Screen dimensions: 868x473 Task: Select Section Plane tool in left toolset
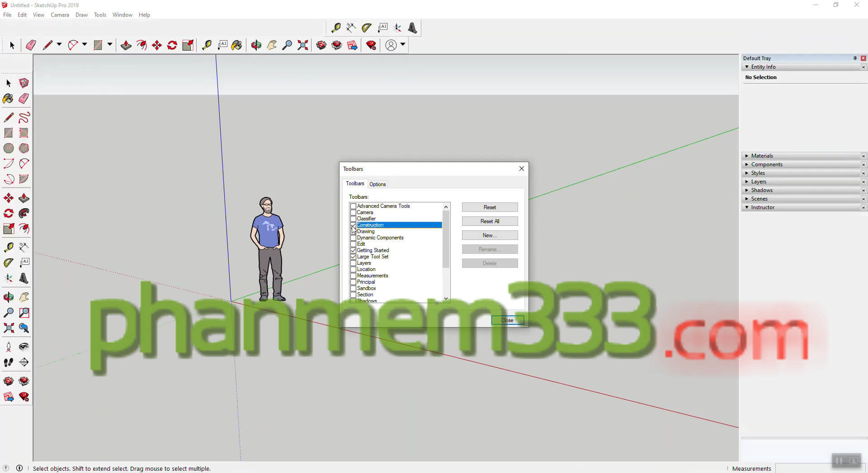(x=24, y=362)
